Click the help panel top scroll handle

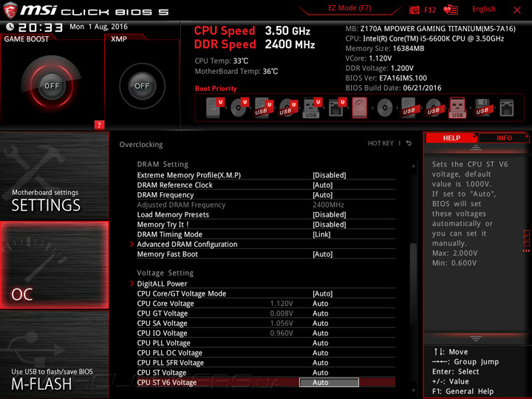(476, 147)
